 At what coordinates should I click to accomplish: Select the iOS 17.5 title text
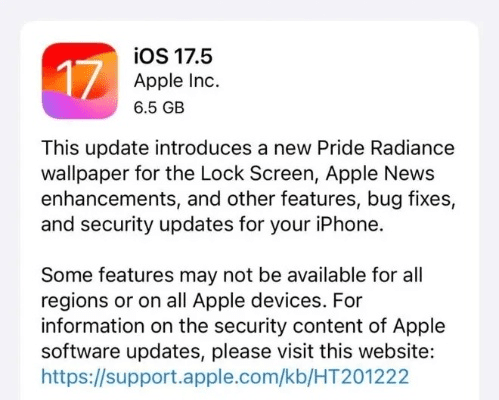pyautogui.click(x=173, y=56)
